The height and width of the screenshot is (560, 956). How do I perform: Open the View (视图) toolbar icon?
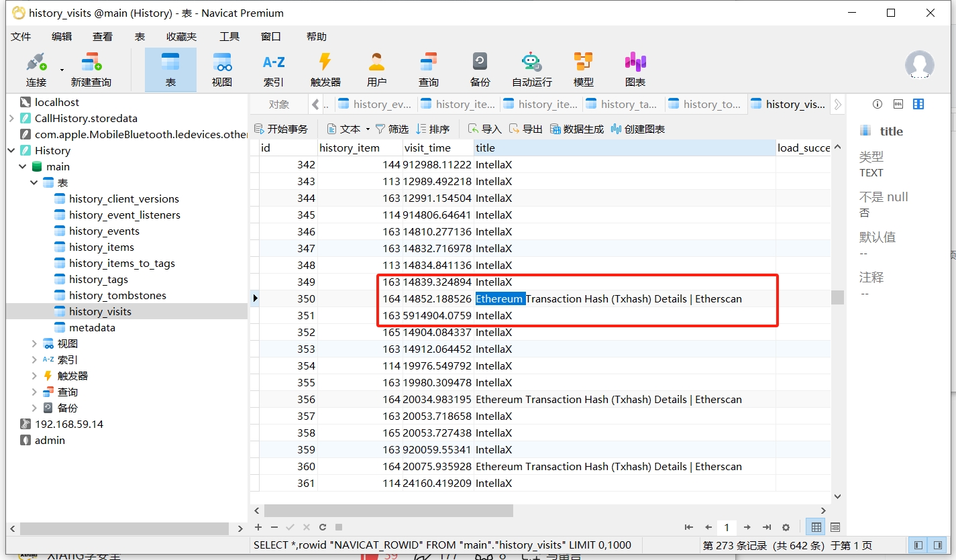tap(222, 70)
